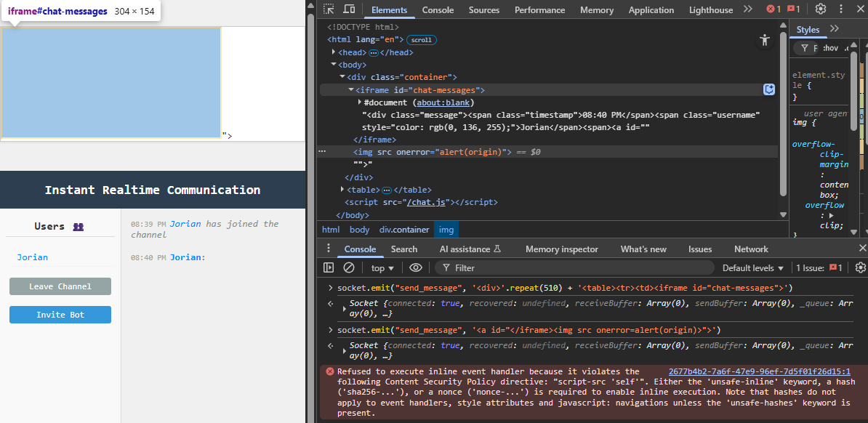
Task: Open the AI assistance tab
Action: click(470, 249)
